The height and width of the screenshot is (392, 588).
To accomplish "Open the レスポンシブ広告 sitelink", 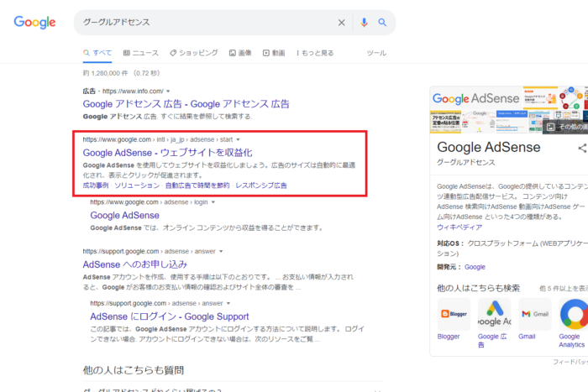I will coord(261,186).
